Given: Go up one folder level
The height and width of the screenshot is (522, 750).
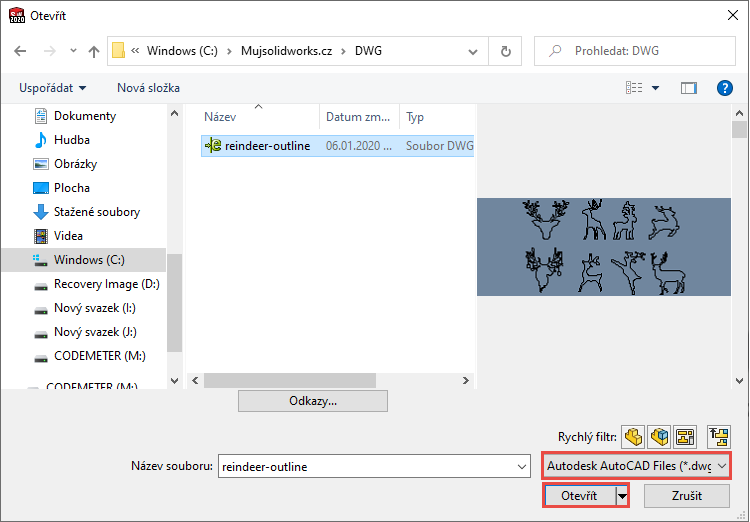Looking at the screenshot, I should (x=94, y=51).
